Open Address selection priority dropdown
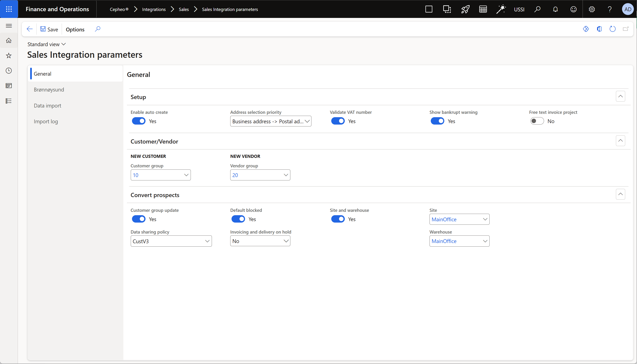The image size is (637, 364). (271, 121)
